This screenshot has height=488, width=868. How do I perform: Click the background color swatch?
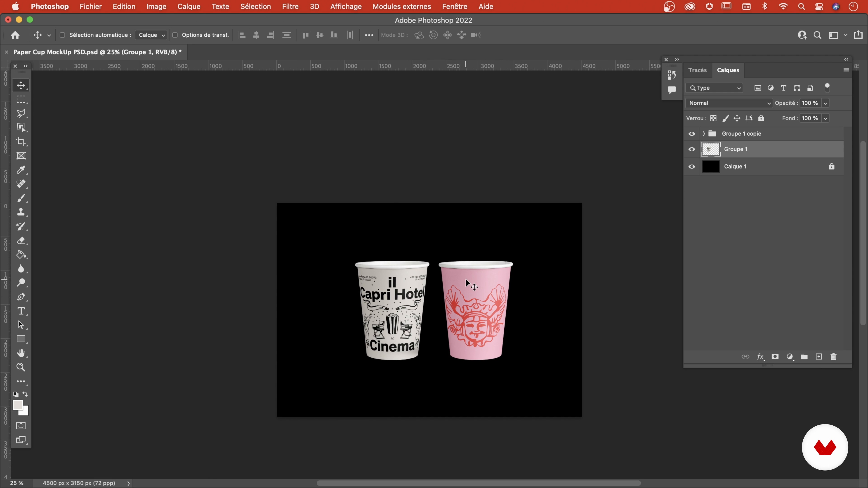tap(25, 413)
